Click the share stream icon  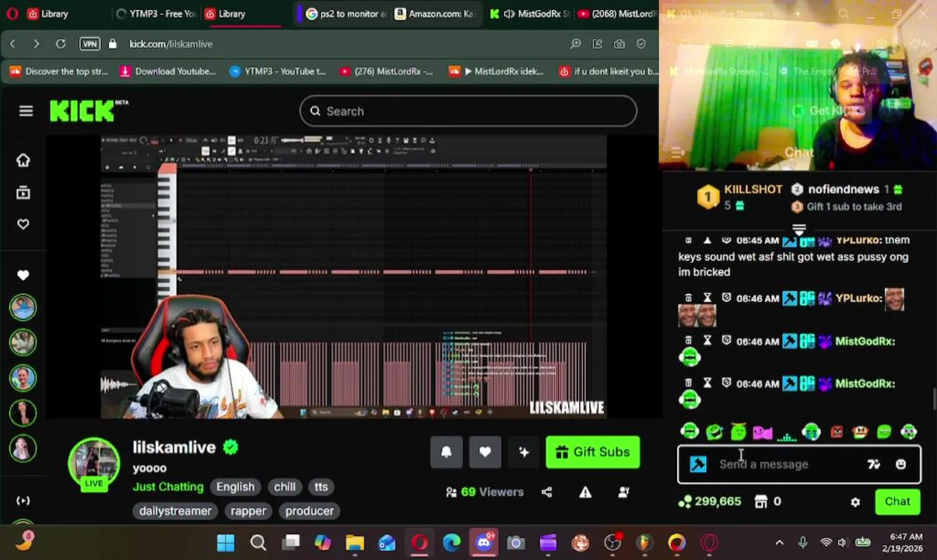[x=546, y=492]
